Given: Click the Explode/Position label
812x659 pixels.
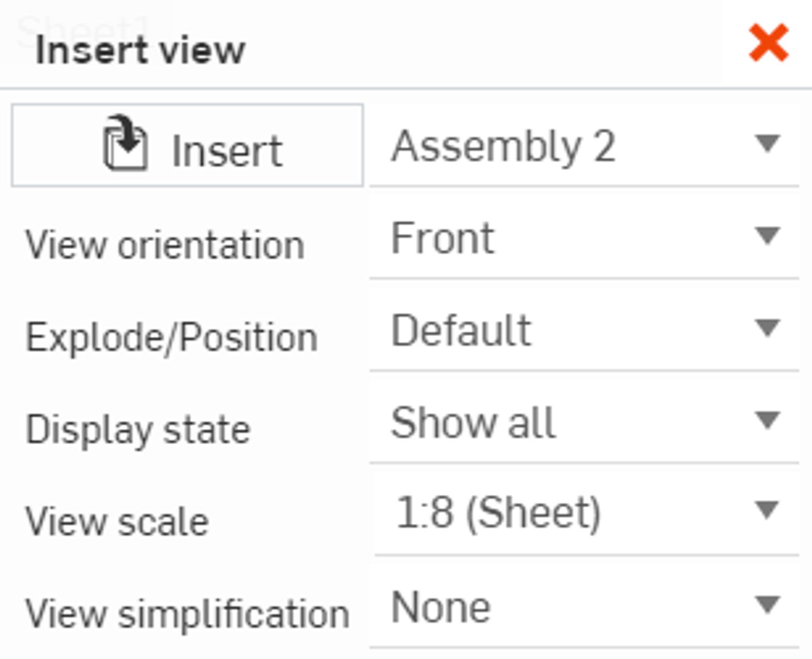Looking at the screenshot, I should click(172, 337).
